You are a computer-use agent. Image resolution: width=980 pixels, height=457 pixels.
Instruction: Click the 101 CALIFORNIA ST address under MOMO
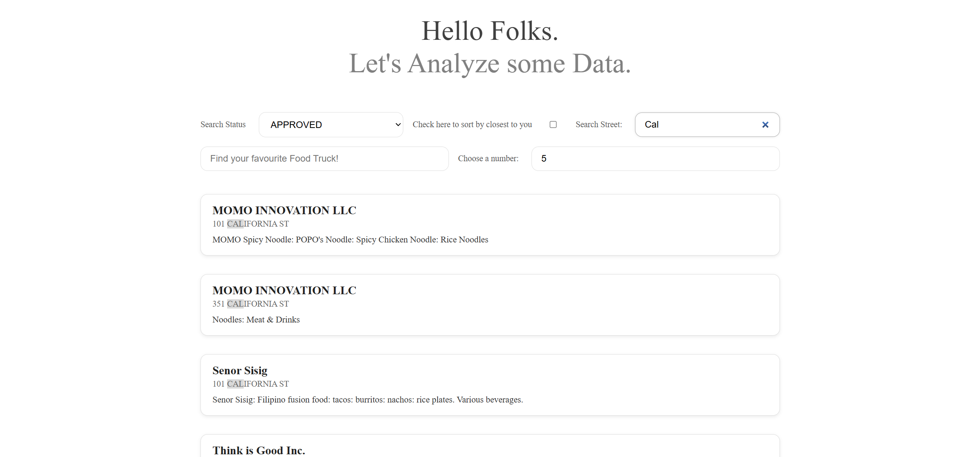250,223
